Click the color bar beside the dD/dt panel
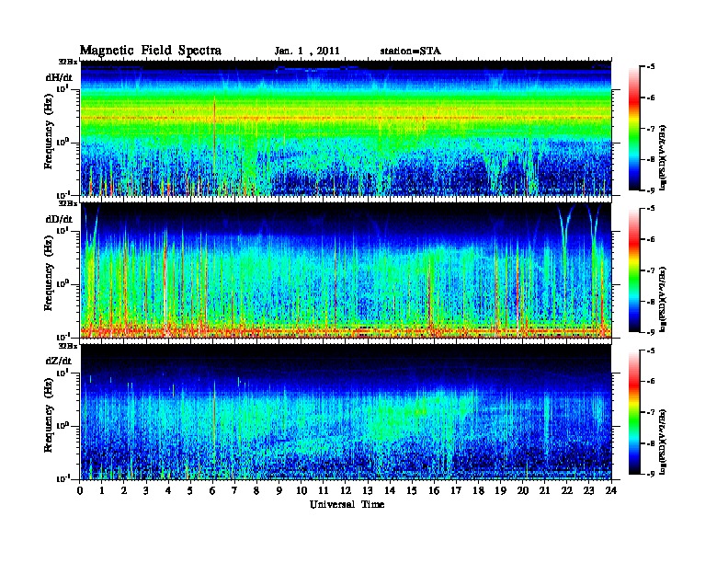 click(x=634, y=270)
